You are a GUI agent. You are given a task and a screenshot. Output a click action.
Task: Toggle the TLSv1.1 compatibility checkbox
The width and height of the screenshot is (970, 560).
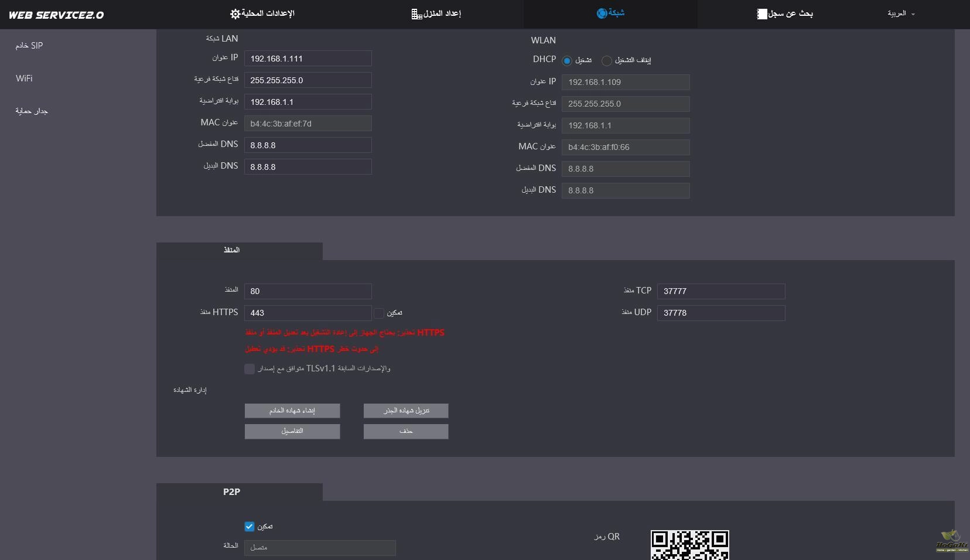point(250,369)
